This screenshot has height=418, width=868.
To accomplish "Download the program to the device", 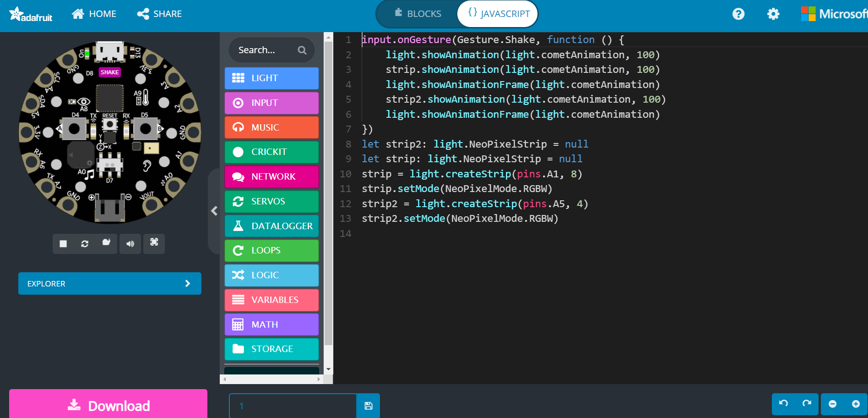I will point(108,405).
